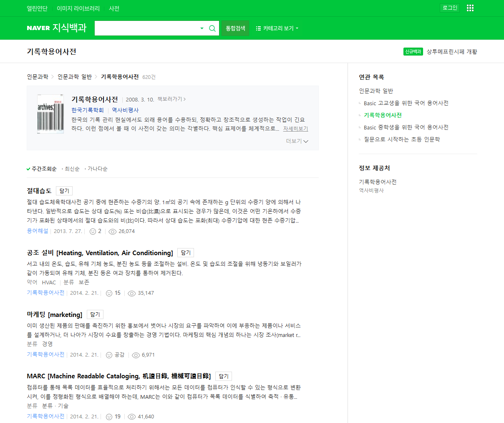Select 주간조회순 sort option
This screenshot has width=504, height=423.
click(x=44, y=169)
